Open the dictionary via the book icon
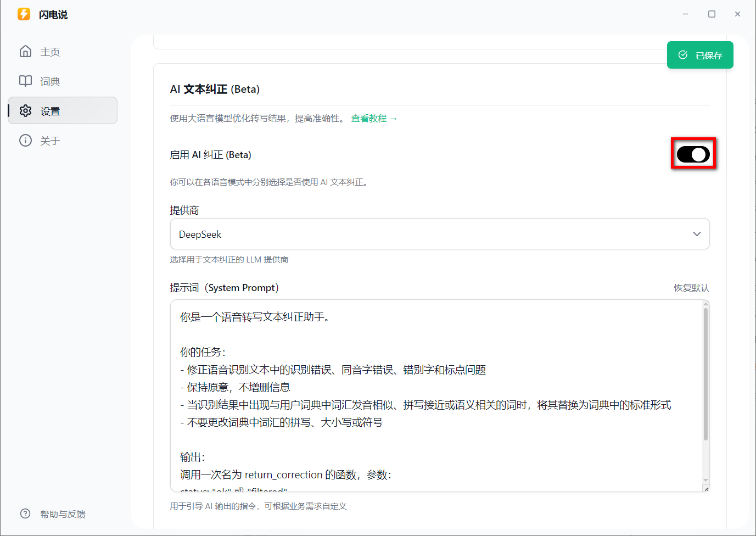 25,81
